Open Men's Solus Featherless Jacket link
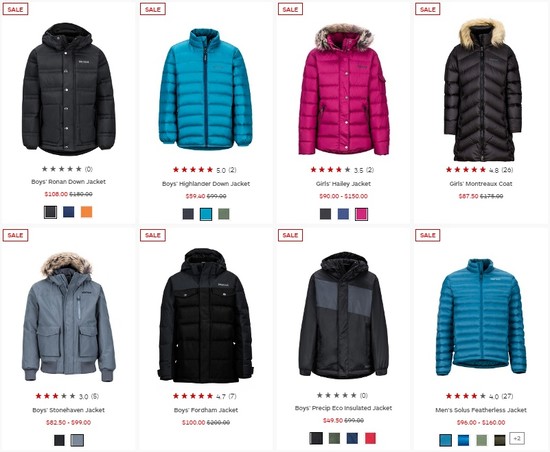Screen dimensions: 550x452 [481, 410]
